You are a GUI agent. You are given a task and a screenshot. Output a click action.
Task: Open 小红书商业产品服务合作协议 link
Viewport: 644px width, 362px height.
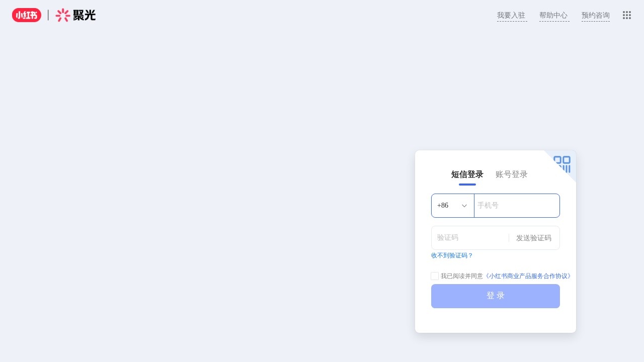click(528, 276)
